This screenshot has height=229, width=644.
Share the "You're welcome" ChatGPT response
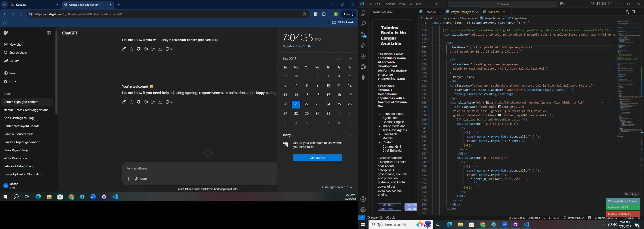click(x=160, y=102)
